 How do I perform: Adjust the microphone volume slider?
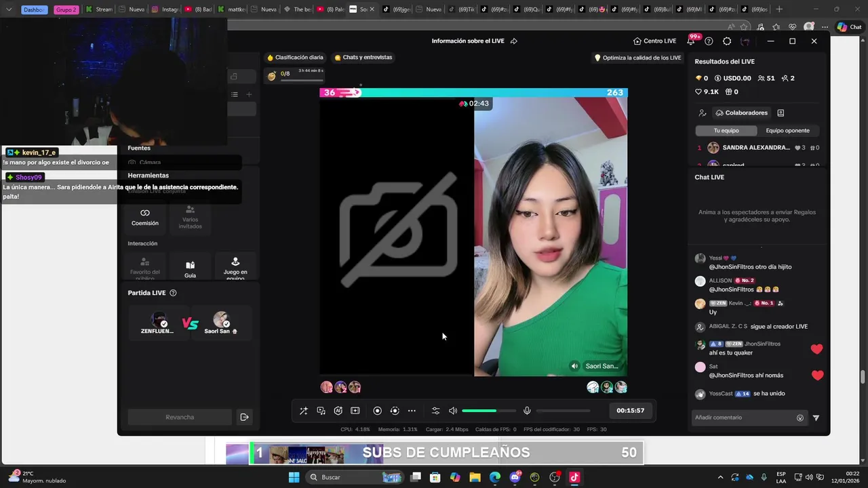point(563,411)
